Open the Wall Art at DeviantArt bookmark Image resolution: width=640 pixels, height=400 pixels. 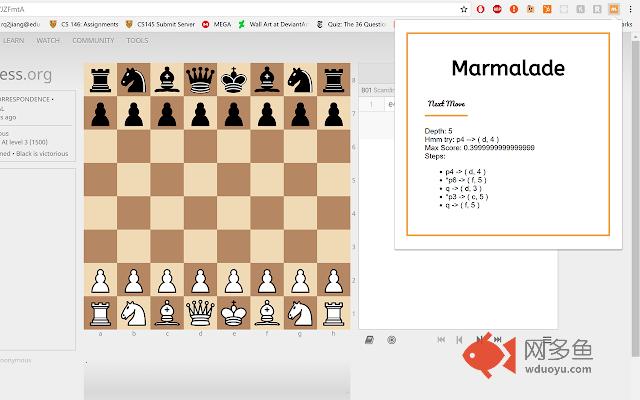click(273, 24)
